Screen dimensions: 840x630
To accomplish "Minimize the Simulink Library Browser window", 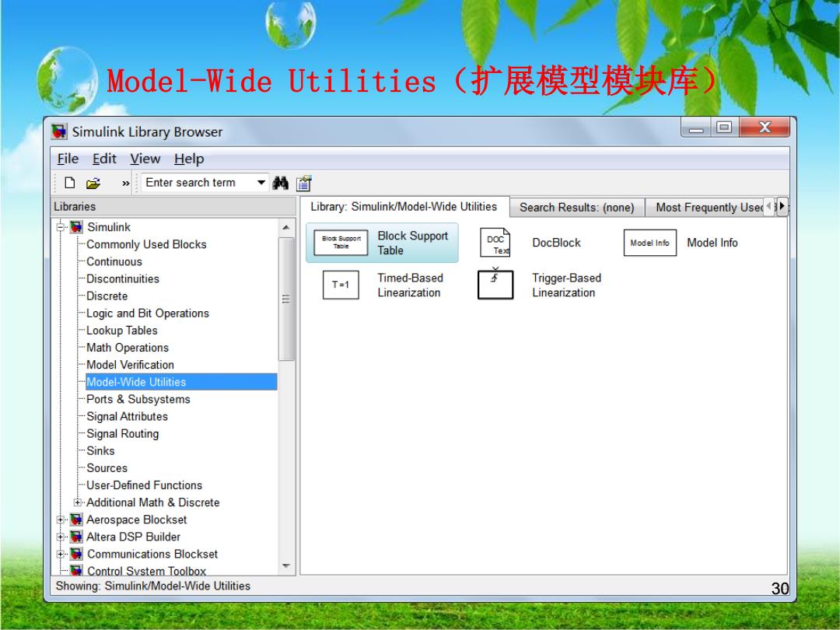I will (696, 128).
